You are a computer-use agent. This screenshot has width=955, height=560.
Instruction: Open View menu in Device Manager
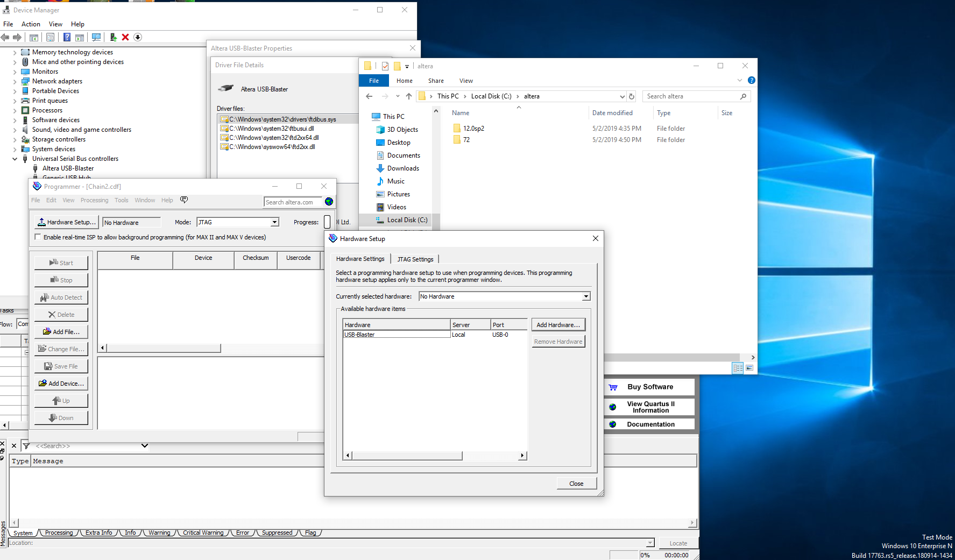tap(55, 24)
